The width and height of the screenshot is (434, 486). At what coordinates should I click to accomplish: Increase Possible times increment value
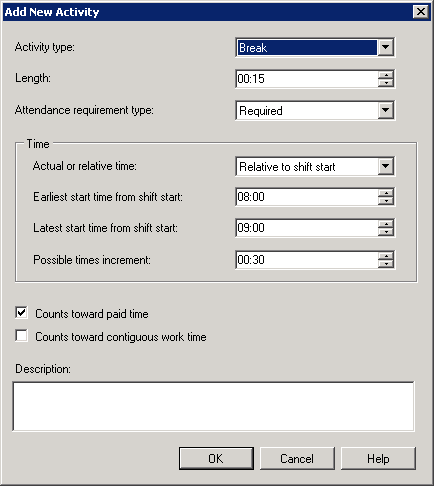point(386,256)
